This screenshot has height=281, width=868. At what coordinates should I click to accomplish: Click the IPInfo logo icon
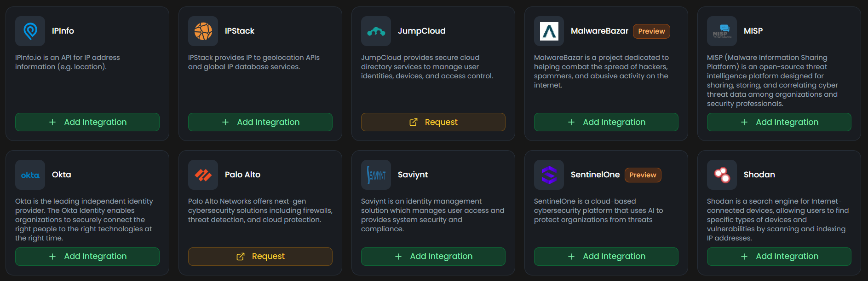click(30, 31)
